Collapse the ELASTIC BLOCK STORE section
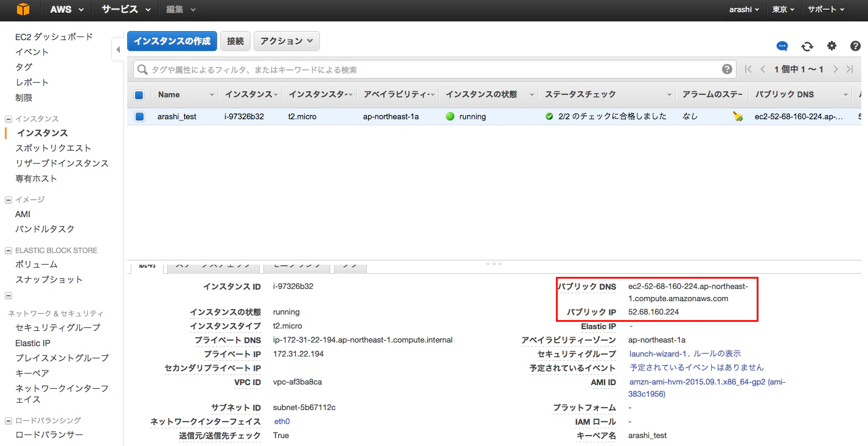The image size is (868, 446). (x=9, y=251)
